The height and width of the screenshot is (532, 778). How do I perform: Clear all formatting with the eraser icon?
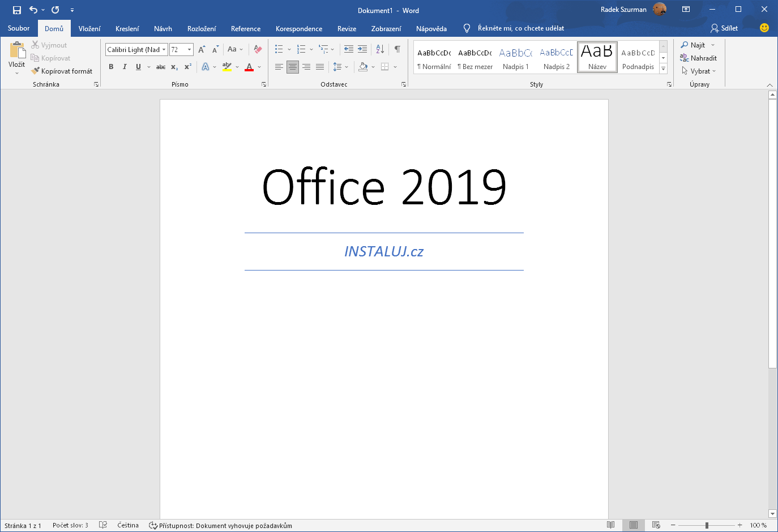pos(258,49)
